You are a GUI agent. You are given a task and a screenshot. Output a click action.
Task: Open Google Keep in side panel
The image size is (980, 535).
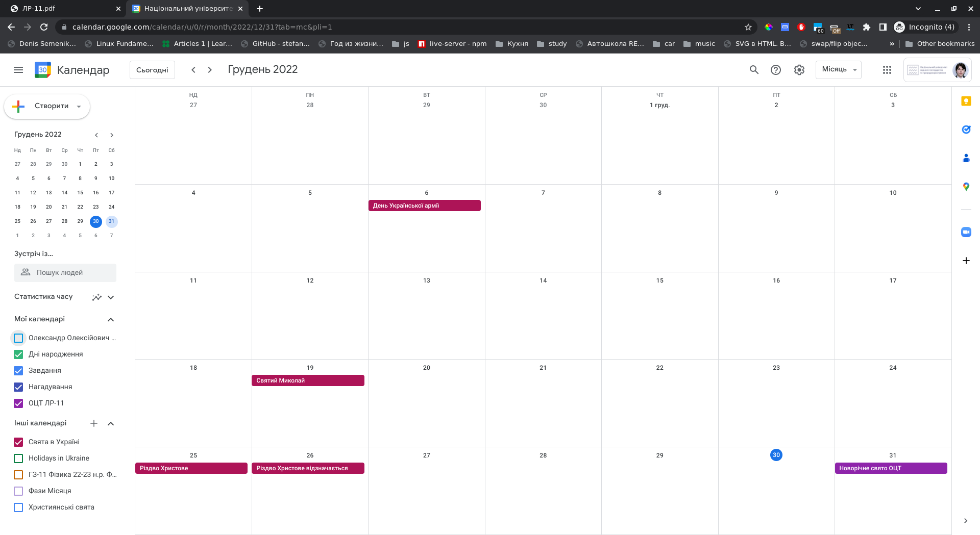(x=966, y=101)
